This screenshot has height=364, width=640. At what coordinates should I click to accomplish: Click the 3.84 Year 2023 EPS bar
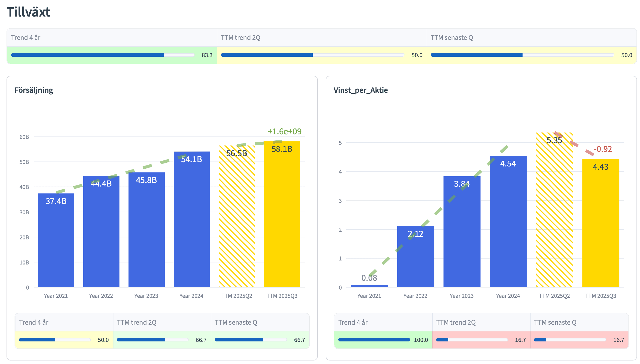click(462, 232)
